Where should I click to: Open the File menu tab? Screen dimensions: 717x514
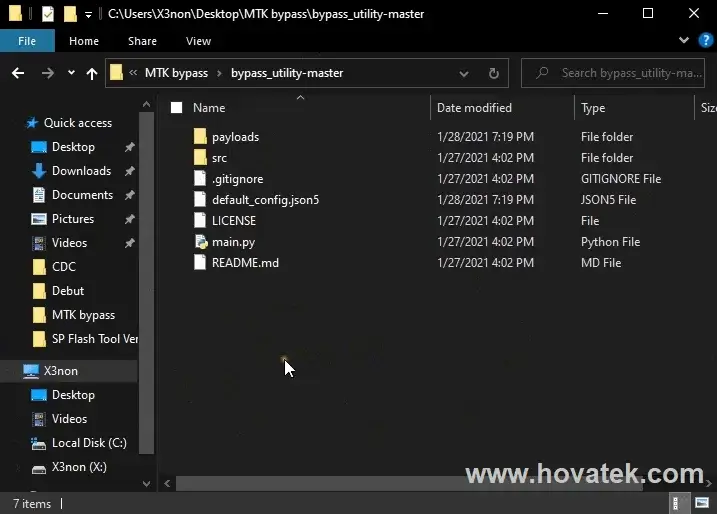coord(27,41)
